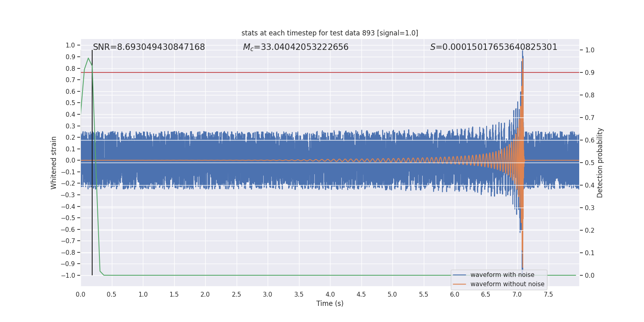Click the orange line sample in the legend
Viewport: 644px width, 322px height.
460,284
